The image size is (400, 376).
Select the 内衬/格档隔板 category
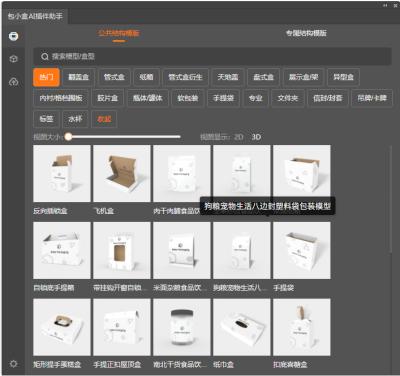coord(61,98)
